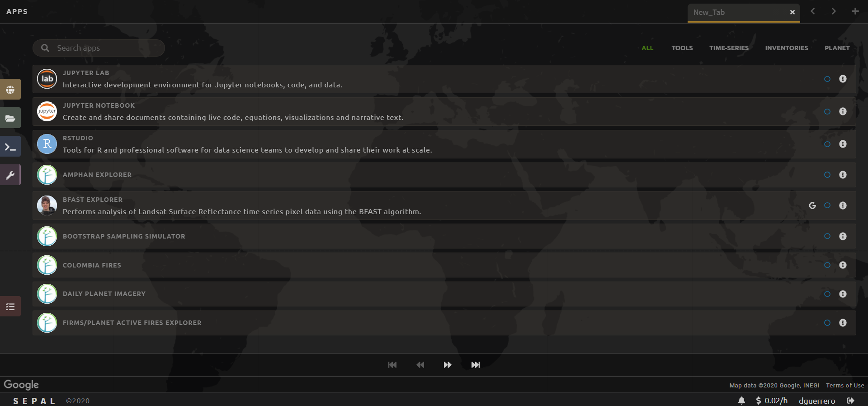Show info for Bootstrap Sampling Simulator
Viewport: 868px width, 406px height.
[x=843, y=236]
